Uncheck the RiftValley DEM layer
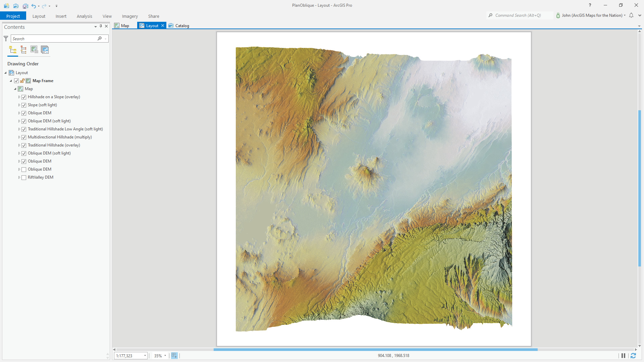 [x=24, y=177]
